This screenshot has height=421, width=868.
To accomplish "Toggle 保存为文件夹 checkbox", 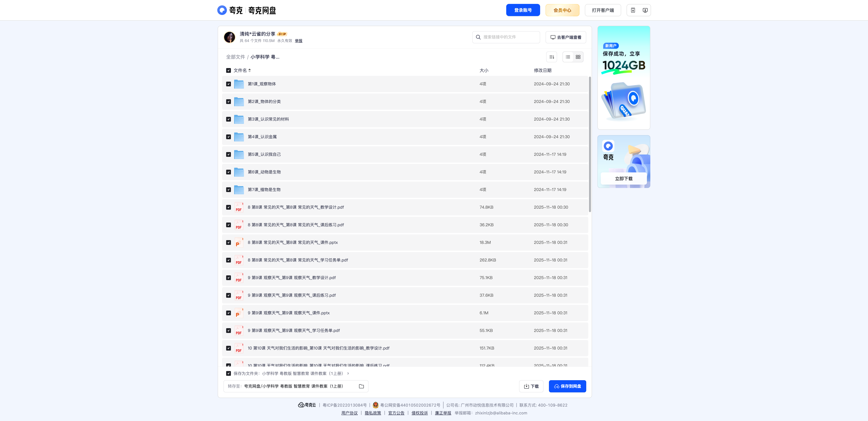I will tap(229, 374).
